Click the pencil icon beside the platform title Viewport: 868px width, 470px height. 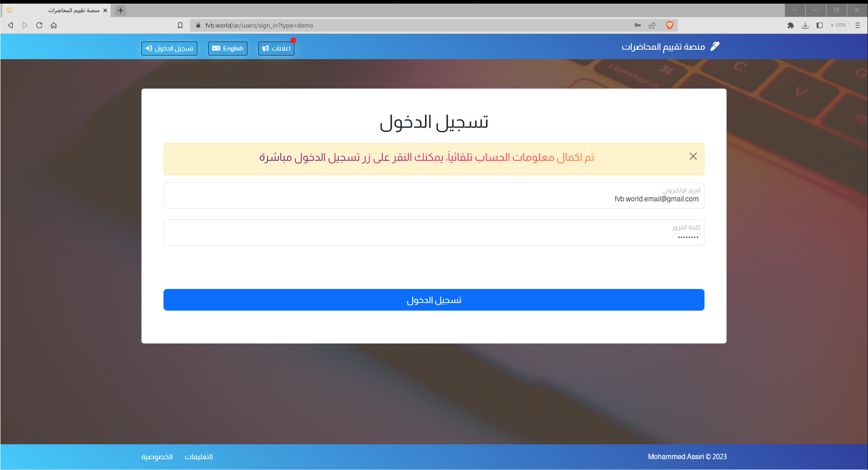[715, 46]
